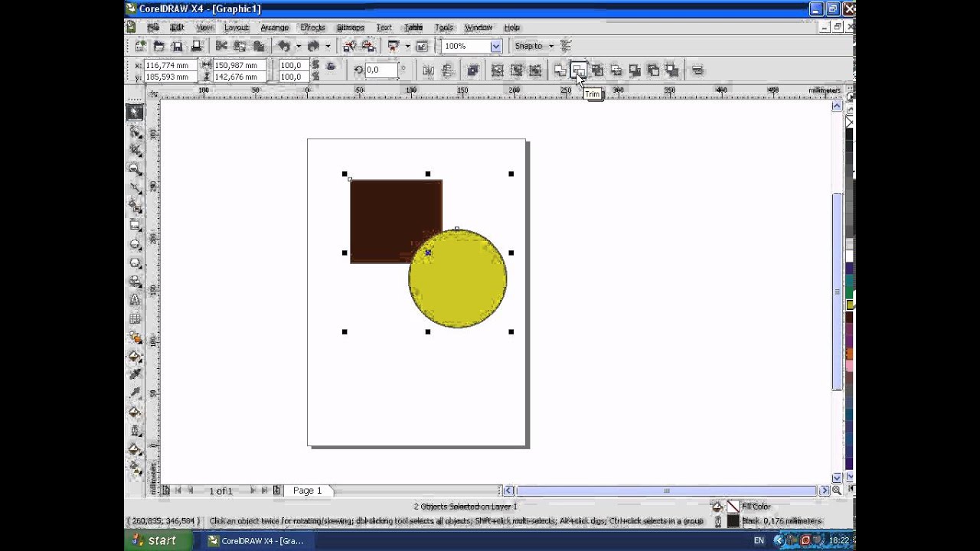The image size is (980, 551).
Task: Click the Copy icon in standard toolbar
Action: point(240,46)
